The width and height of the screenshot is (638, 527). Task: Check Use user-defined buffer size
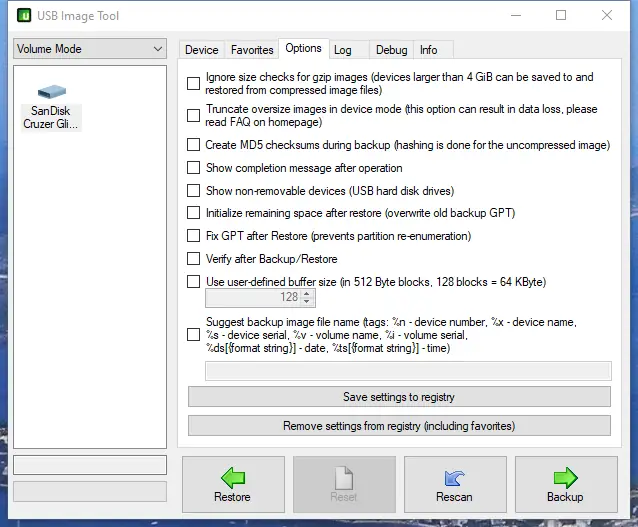193,282
